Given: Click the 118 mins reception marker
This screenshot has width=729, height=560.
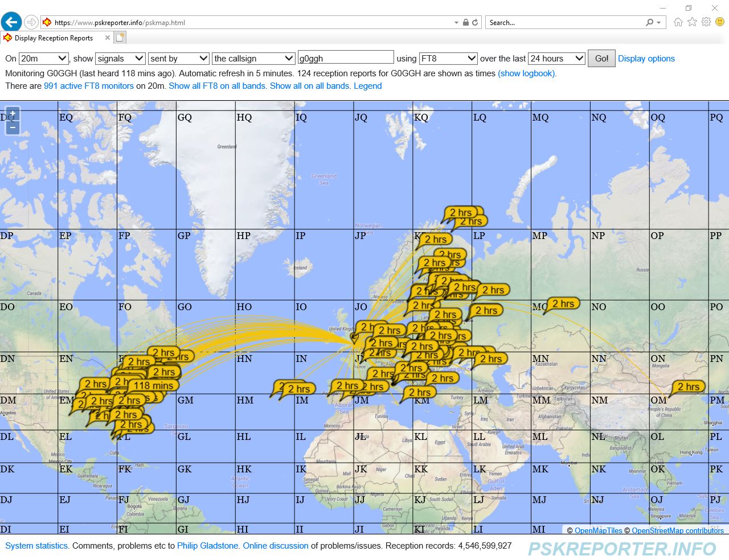Looking at the screenshot, I should (153, 385).
